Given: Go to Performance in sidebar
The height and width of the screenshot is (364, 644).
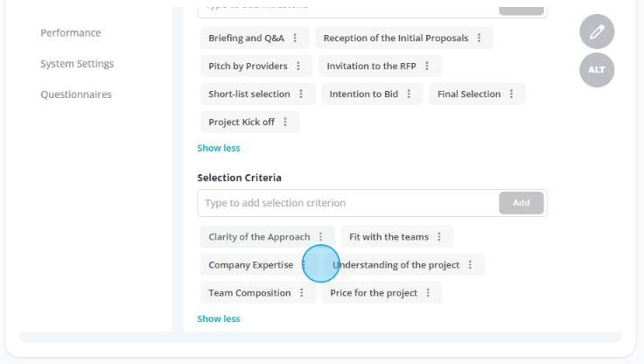Looking at the screenshot, I should click(x=71, y=33).
